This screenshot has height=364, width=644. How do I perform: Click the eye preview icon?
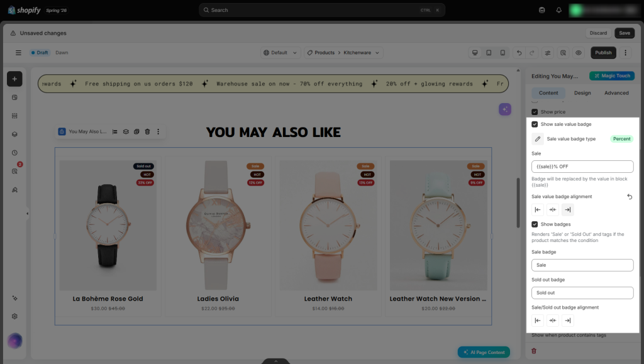pyautogui.click(x=579, y=53)
